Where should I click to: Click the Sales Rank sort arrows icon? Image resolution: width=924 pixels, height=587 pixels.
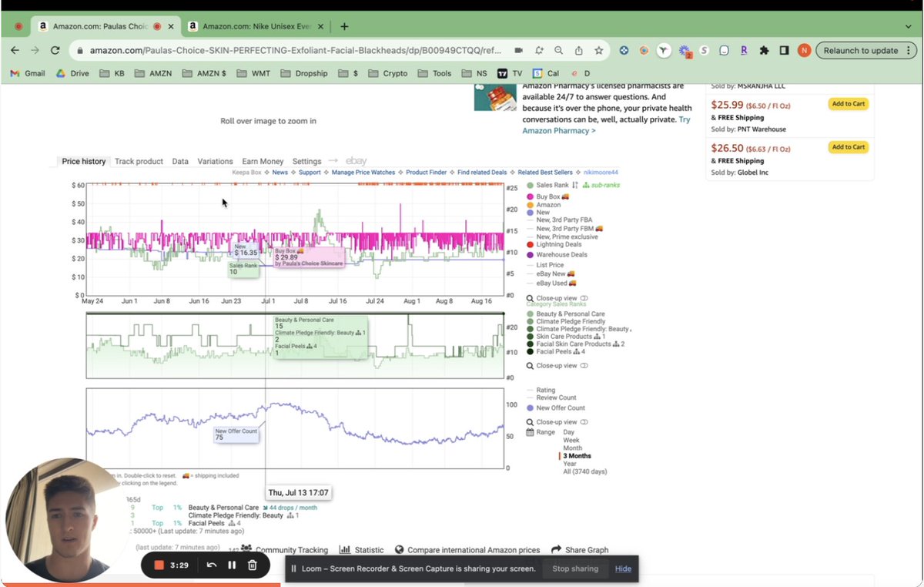click(x=575, y=185)
